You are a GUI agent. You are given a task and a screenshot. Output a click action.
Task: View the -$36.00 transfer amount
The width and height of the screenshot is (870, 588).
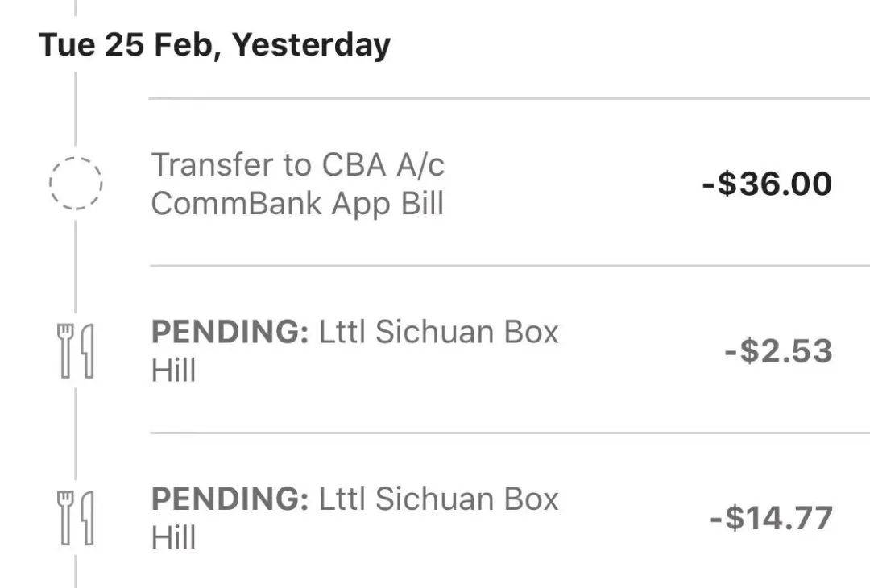[768, 184]
